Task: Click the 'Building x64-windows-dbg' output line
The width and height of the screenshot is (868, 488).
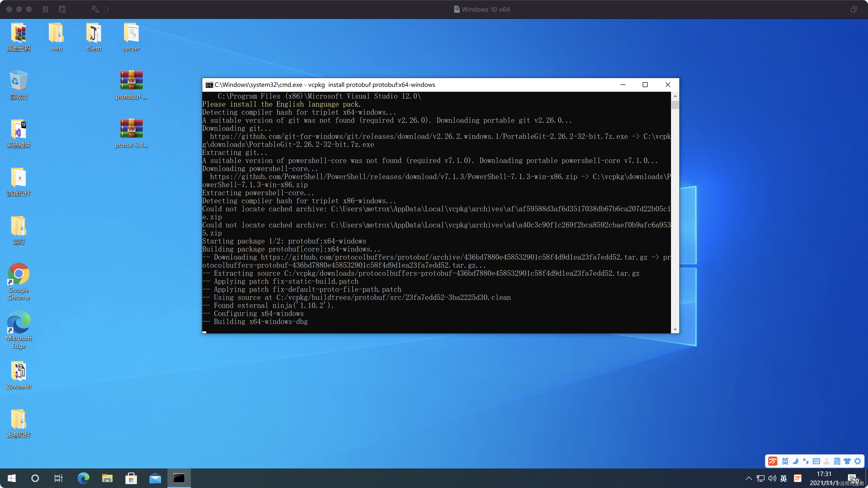Action: [x=255, y=322]
